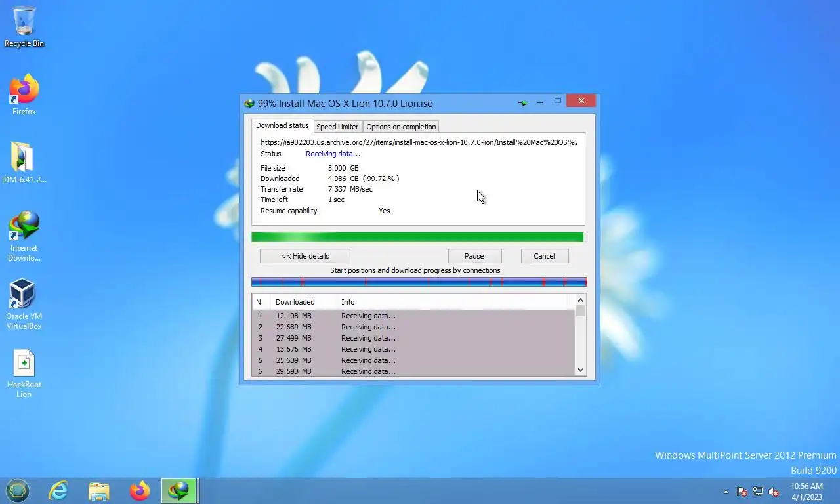Click the Time left value 1 sec
840x504 pixels.
(x=336, y=199)
